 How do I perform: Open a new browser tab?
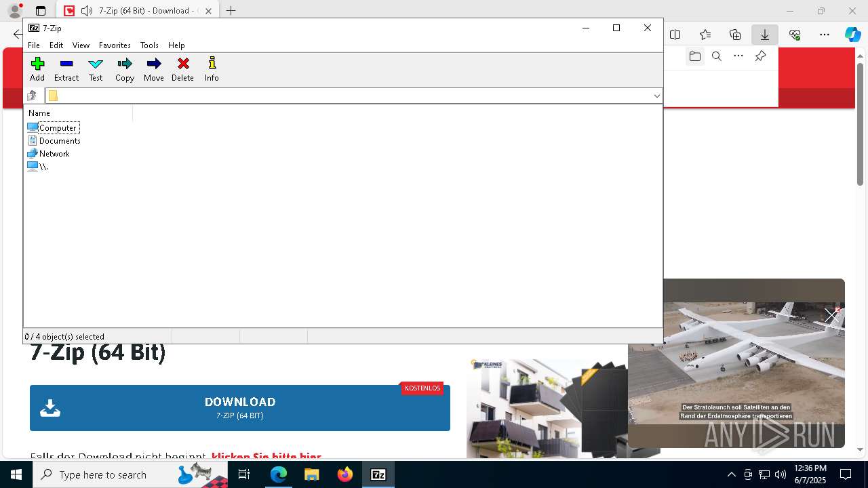[231, 11]
